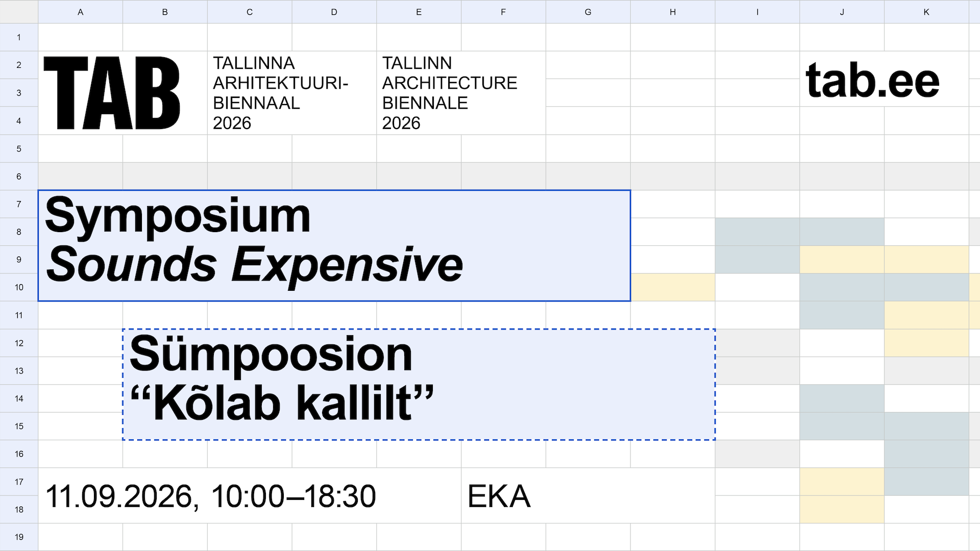The width and height of the screenshot is (980, 551).
Task: Open the tab.ee website text
Action: pyautogui.click(x=872, y=81)
